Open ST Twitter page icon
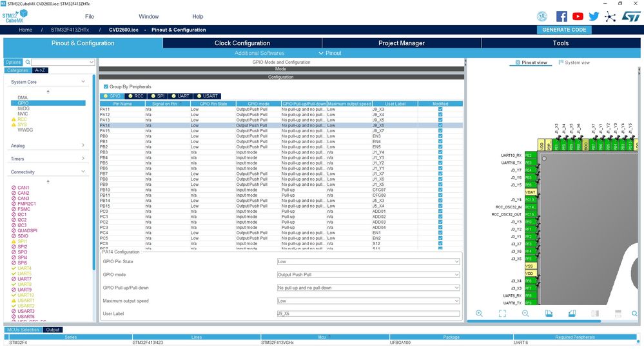This screenshot has width=644, height=349. [x=594, y=16]
